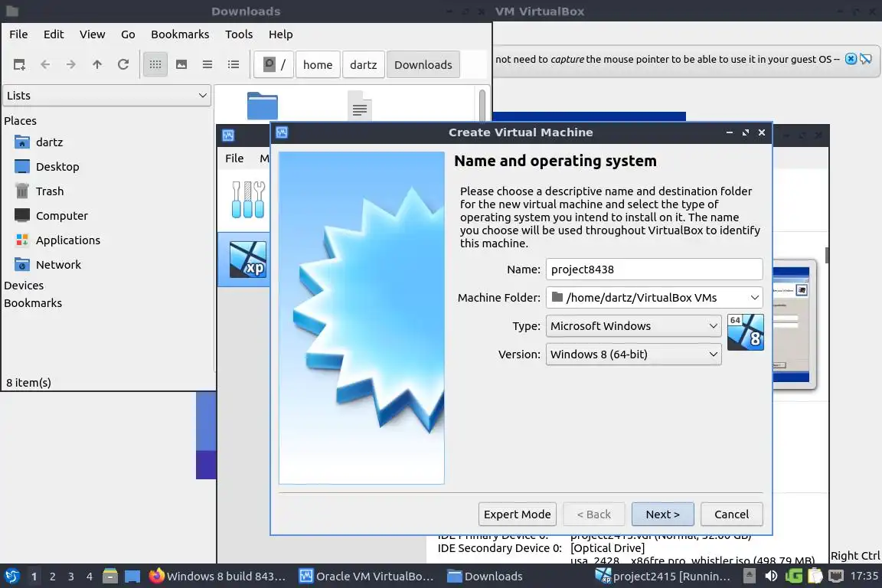Screen dimensions: 882x588
Task: Go forward in Downloads file manager
Action: click(71, 65)
